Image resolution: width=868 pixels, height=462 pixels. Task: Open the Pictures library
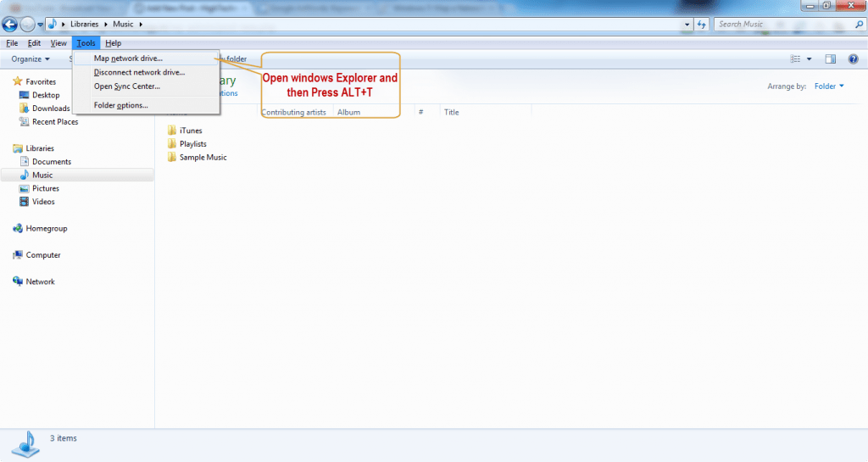point(46,188)
